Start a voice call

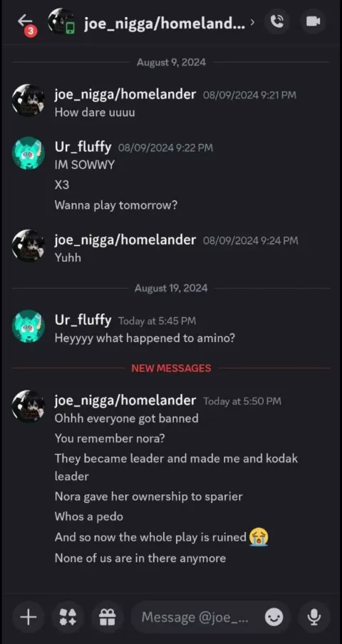click(278, 21)
